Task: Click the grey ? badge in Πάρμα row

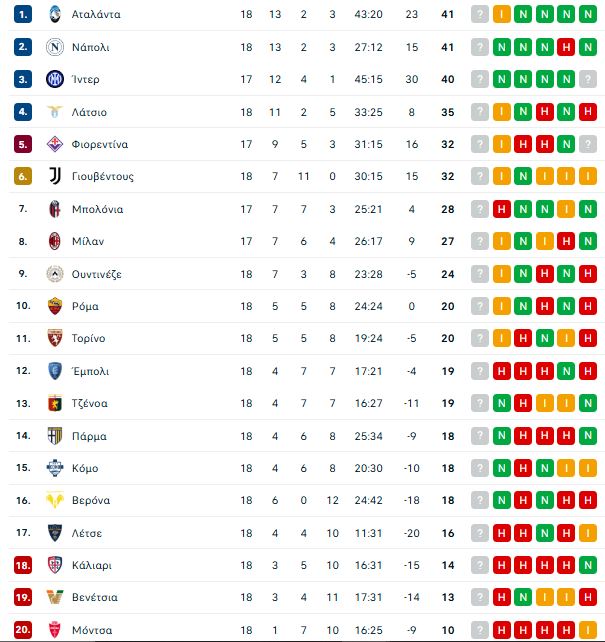Action: [x=480, y=436]
